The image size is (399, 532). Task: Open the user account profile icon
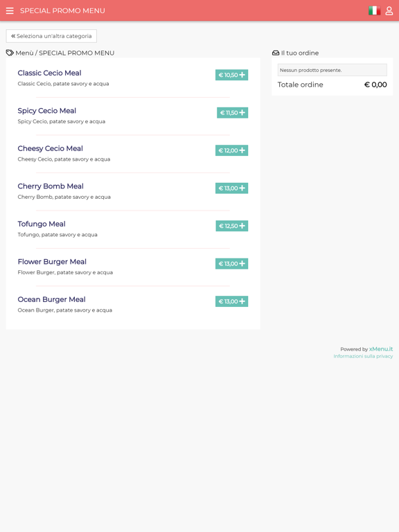[x=389, y=11]
